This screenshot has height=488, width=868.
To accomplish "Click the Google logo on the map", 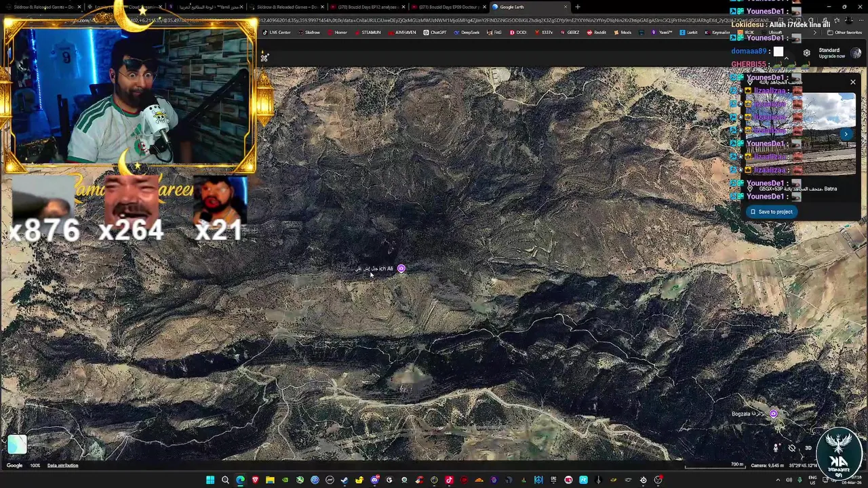I will point(14,466).
